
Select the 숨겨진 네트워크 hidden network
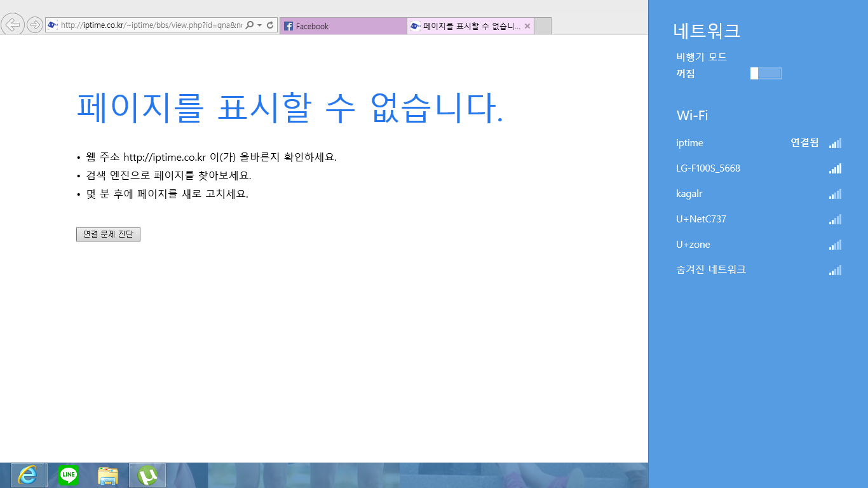point(759,270)
